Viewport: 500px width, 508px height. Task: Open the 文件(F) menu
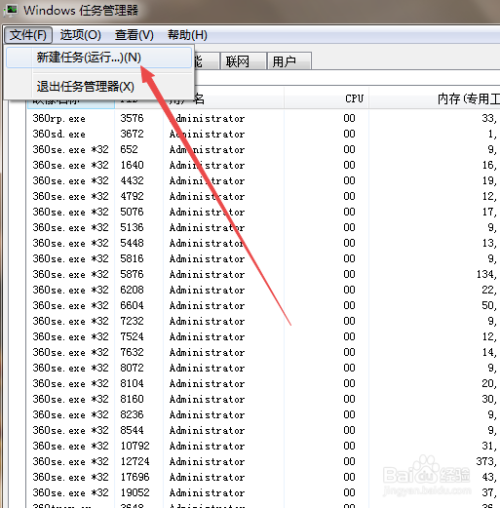28,35
